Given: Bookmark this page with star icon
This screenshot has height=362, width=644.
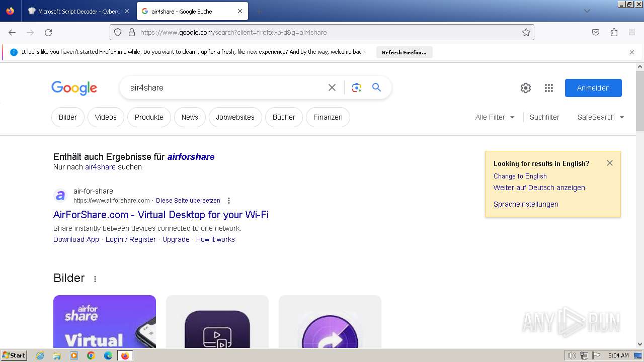Looking at the screenshot, I should click(x=526, y=32).
